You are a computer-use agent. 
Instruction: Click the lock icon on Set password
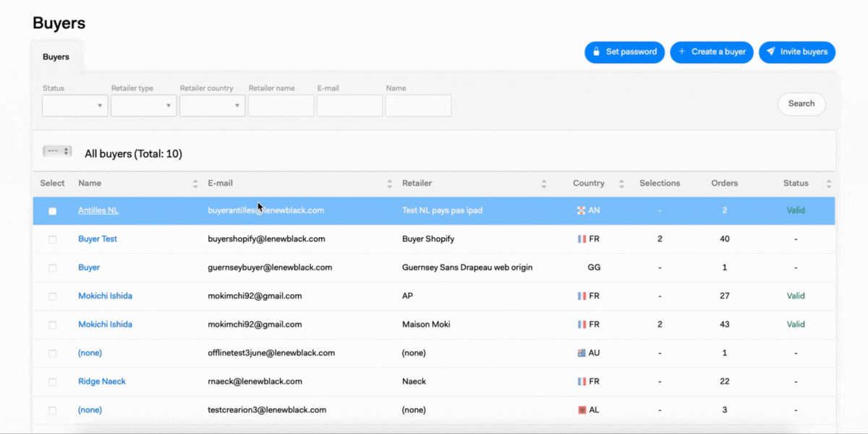coord(597,52)
